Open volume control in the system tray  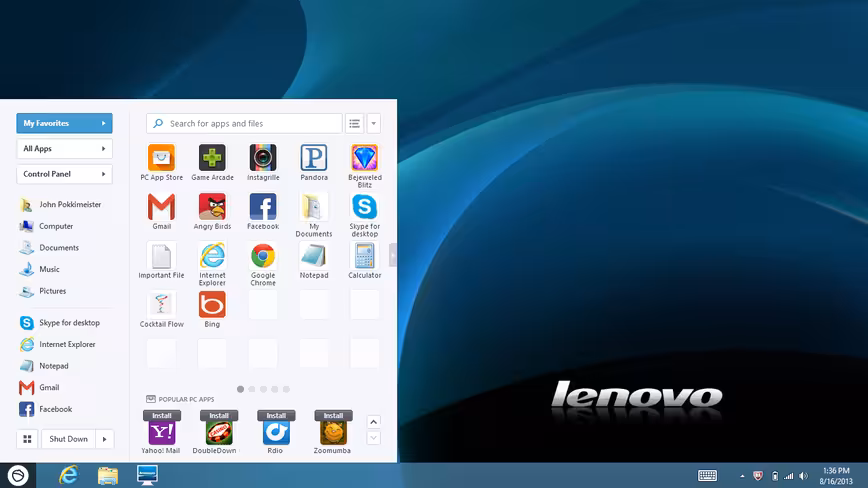804,476
